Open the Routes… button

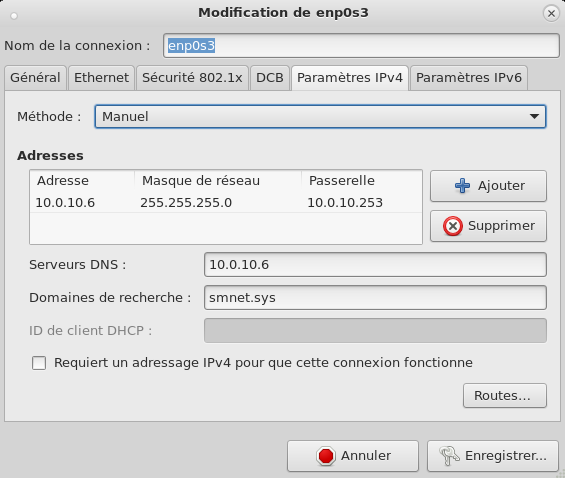pos(505,396)
